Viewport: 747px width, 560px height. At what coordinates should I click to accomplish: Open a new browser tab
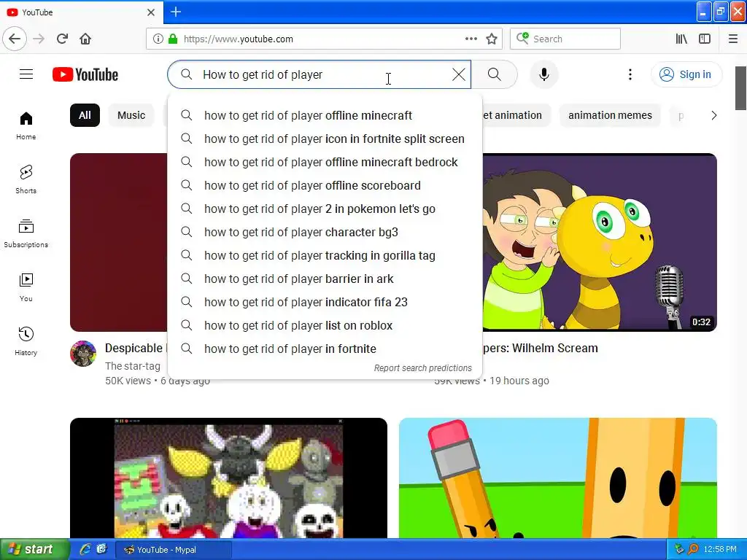click(176, 12)
